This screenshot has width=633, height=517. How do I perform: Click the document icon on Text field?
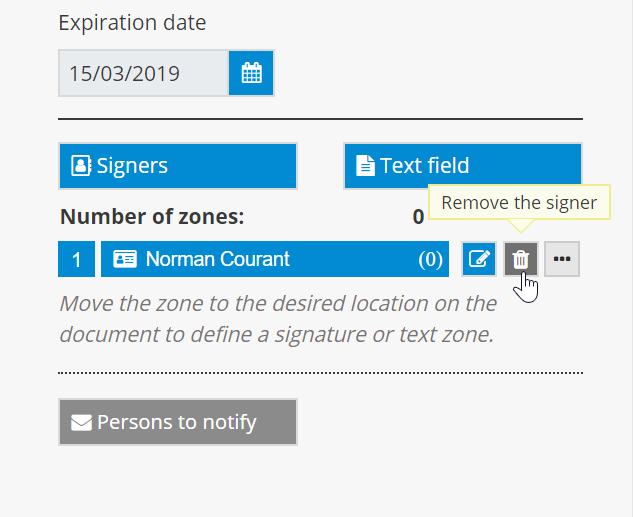click(x=365, y=165)
